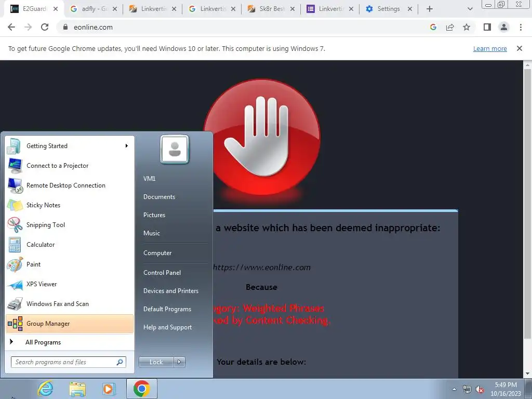
Task: Open Help and Support
Action: tap(168, 327)
